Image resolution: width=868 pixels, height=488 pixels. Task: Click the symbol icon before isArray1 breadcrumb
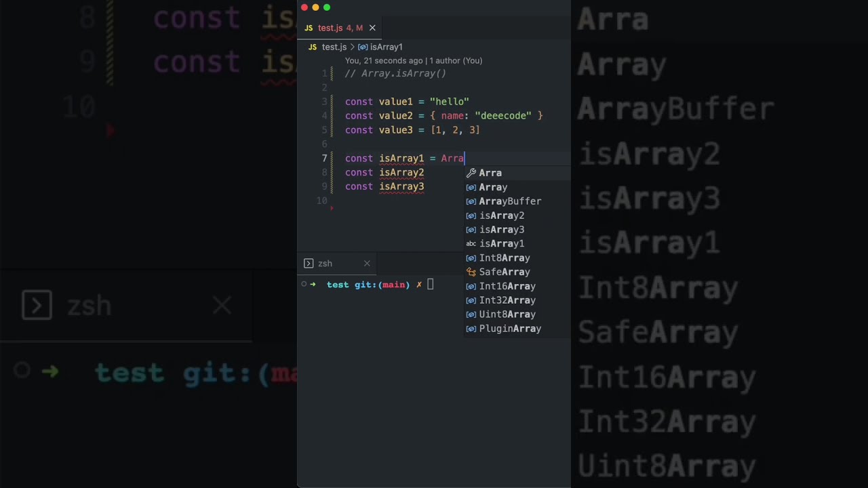click(x=363, y=47)
